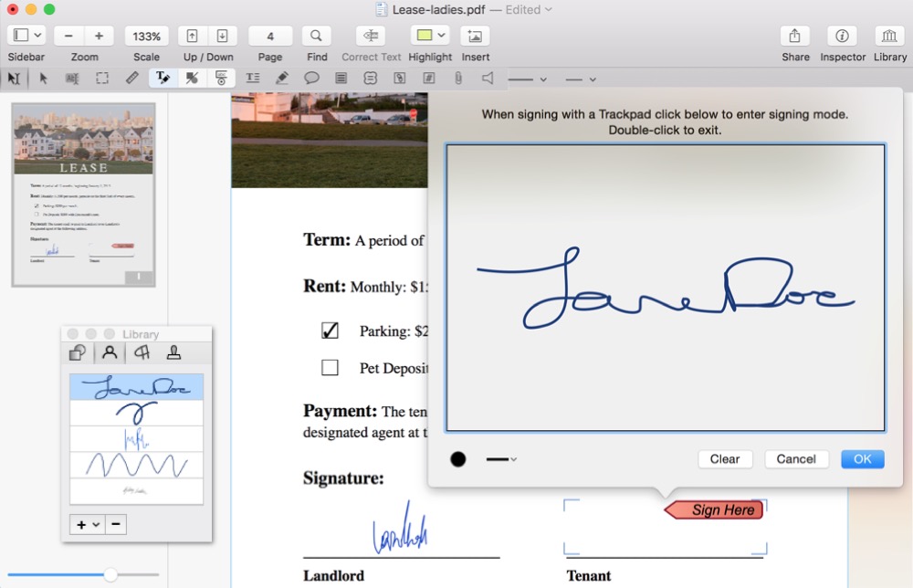Viewport: 913px width, 588px height.
Task: Select the cloud annotation tool
Action: pos(371,78)
